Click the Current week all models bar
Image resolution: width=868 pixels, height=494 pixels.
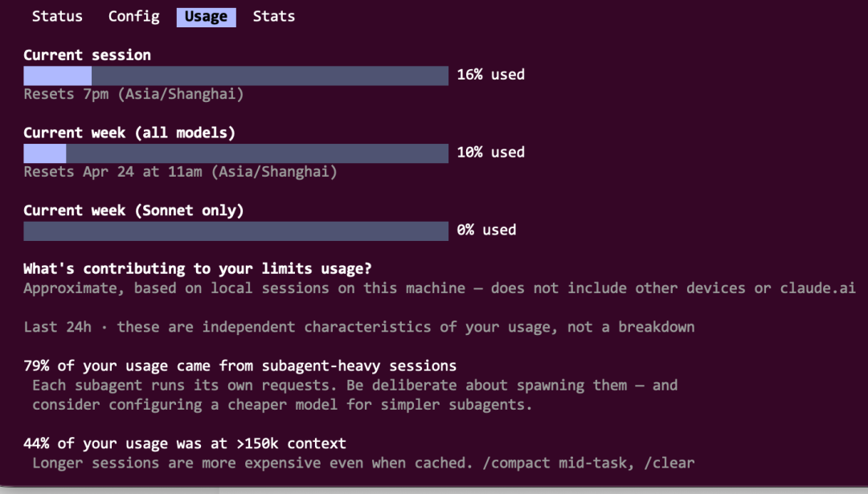click(x=235, y=153)
